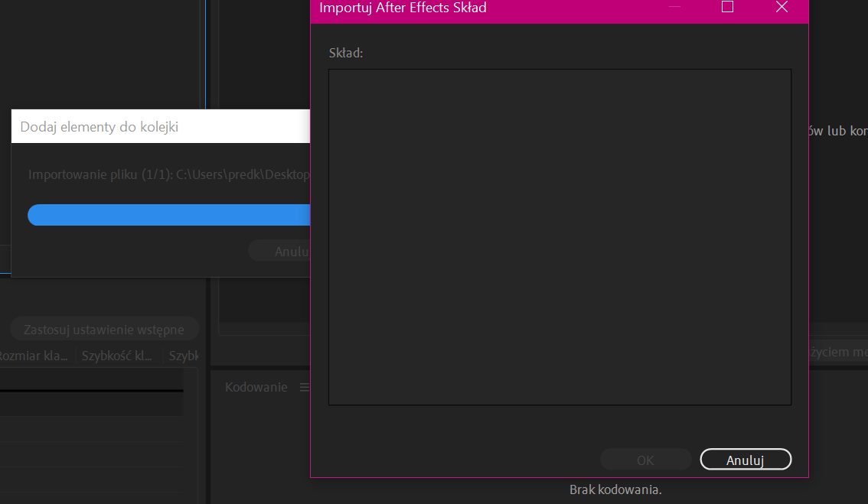This screenshot has height=504, width=868.
Task: Select the Szybkość kl column header
Action: (x=116, y=356)
